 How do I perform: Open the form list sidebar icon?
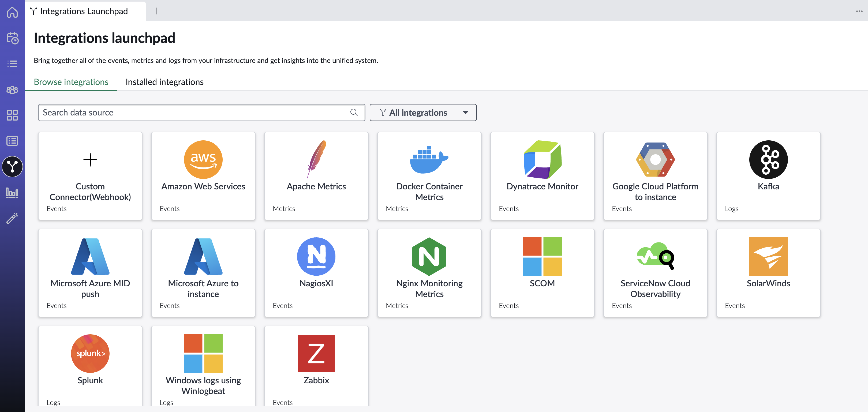click(13, 141)
